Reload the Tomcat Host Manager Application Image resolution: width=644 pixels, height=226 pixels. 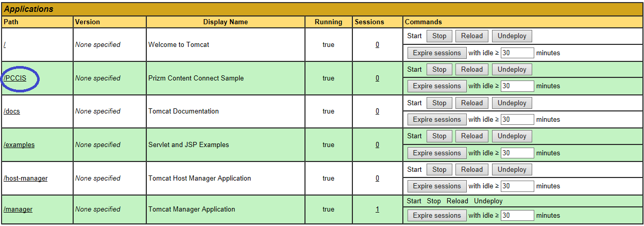[x=471, y=170]
